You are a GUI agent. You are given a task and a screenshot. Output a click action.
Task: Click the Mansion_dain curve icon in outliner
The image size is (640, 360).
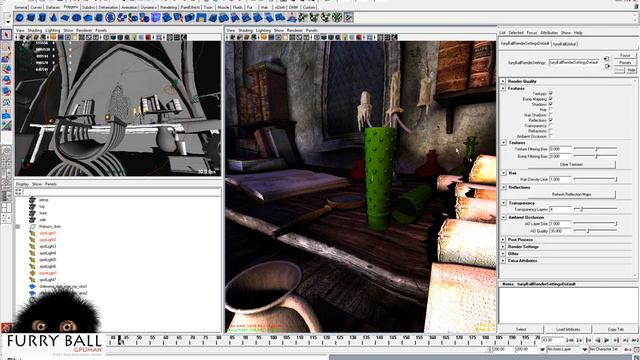coord(32,226)
